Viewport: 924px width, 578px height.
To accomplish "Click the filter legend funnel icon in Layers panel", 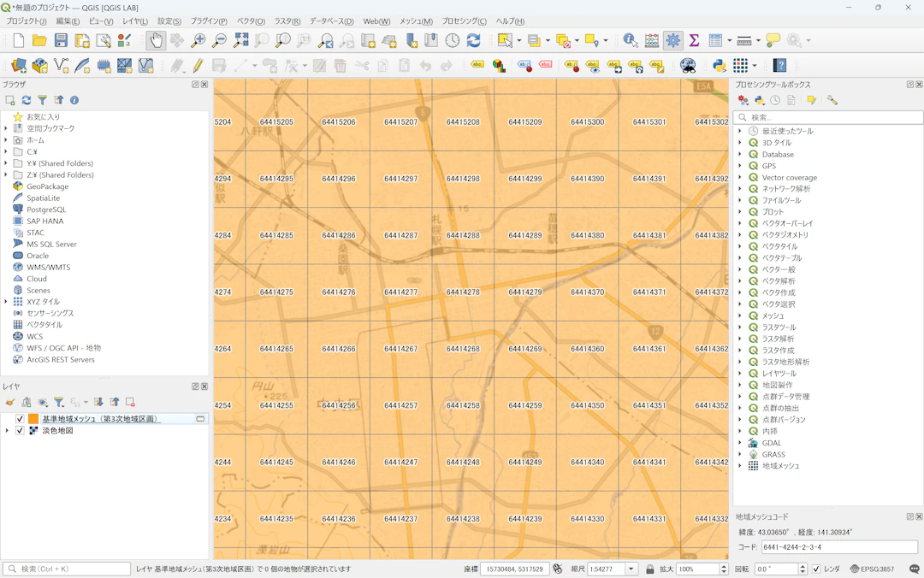I will (59, 403).
